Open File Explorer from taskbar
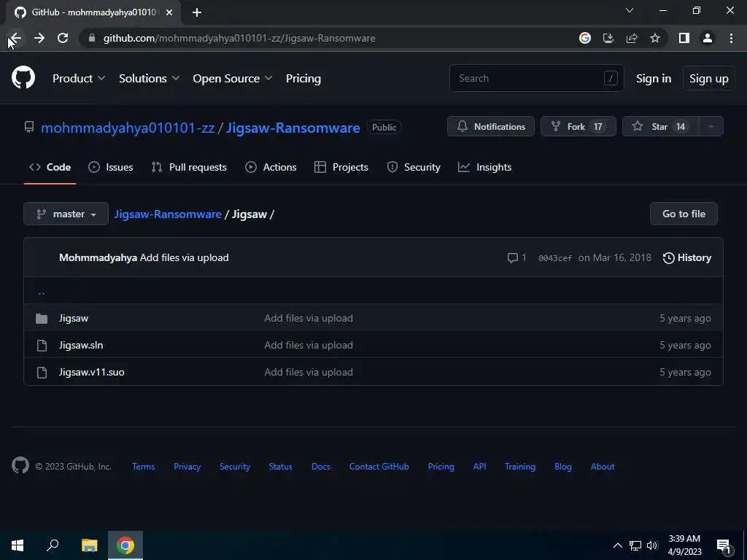 click(89, 545)
